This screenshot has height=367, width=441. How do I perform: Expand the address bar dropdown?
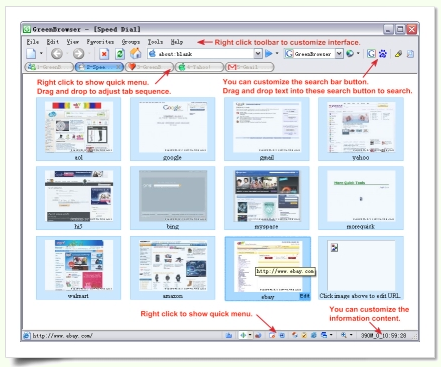point(258,53)
